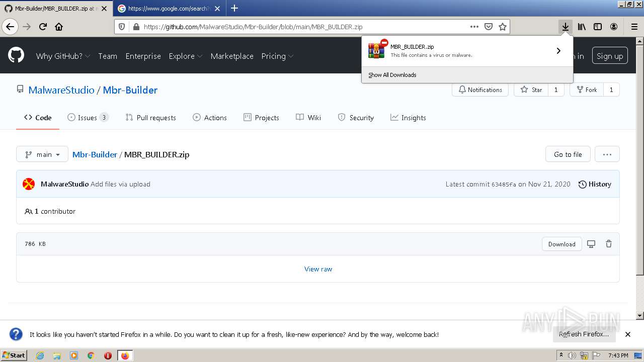
Task: Switch to the Google search browser tab
Action: coord(170,8)
